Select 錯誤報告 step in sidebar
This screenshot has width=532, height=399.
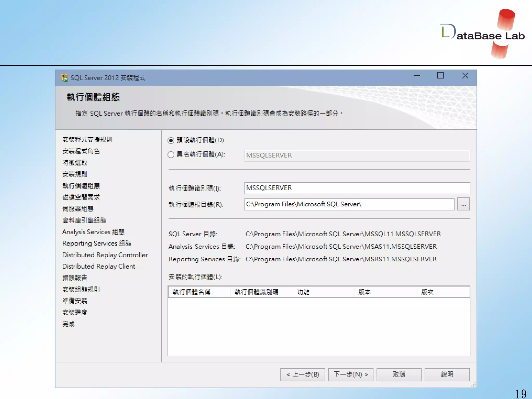click(x=75, y=278)
